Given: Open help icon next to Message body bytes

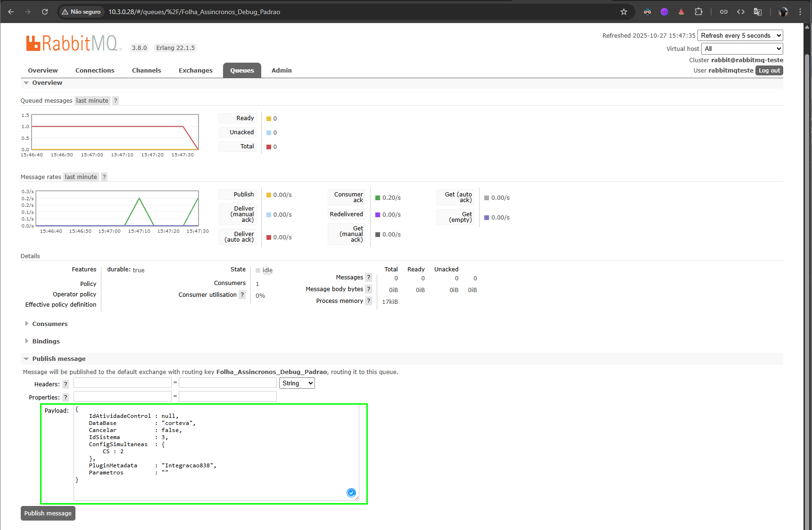Looking at the screenshot, I should coord(369,289).
